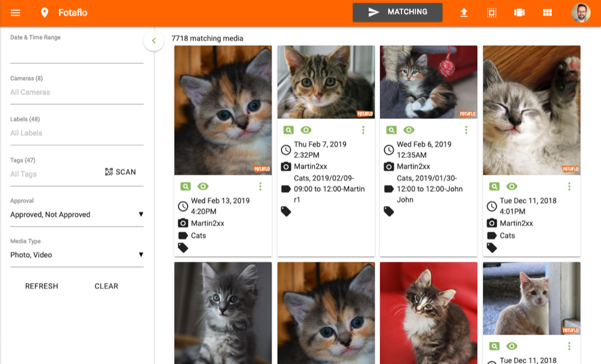Expand the Media Type dropdown

(77, 255)
